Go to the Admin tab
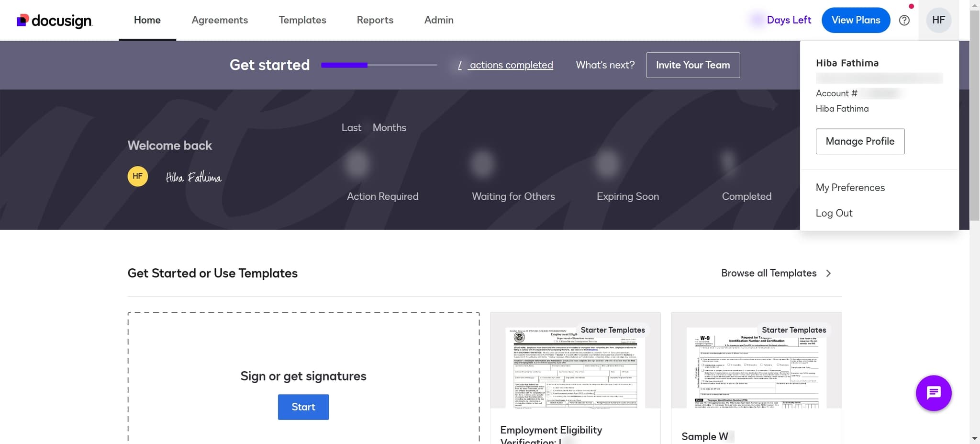 (x=439, y=20)
